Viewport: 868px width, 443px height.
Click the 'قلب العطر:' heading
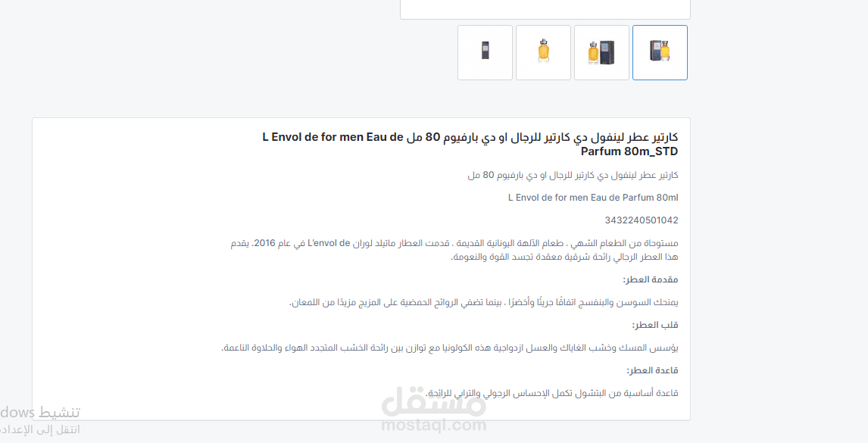(x=655, y=325)
